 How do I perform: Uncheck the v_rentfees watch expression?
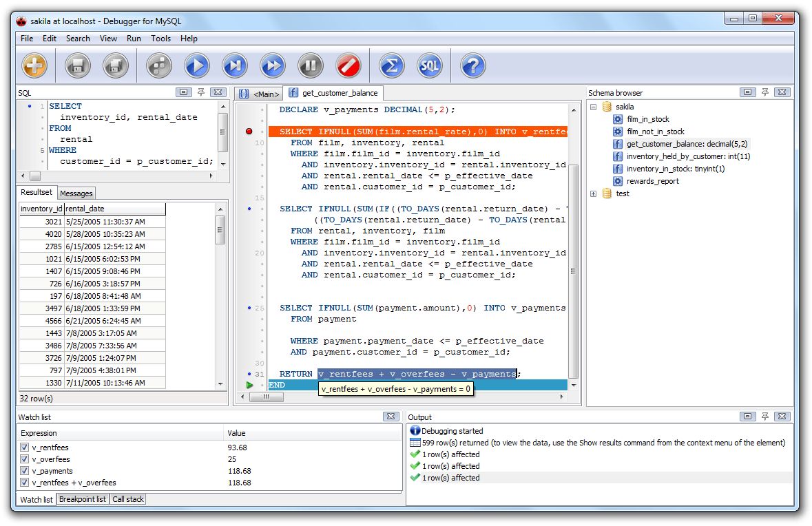click(23, 447)
